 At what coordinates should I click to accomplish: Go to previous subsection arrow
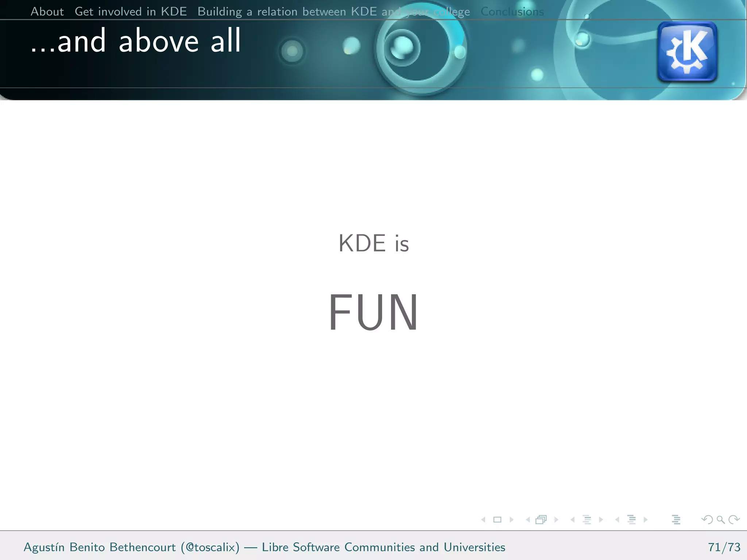[573, 520]
